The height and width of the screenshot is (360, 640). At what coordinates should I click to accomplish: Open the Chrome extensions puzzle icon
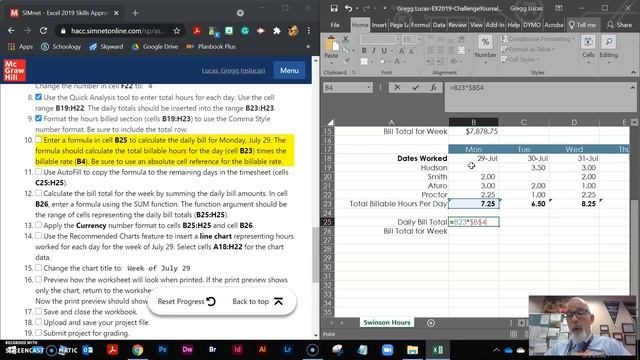coord(277,31)
